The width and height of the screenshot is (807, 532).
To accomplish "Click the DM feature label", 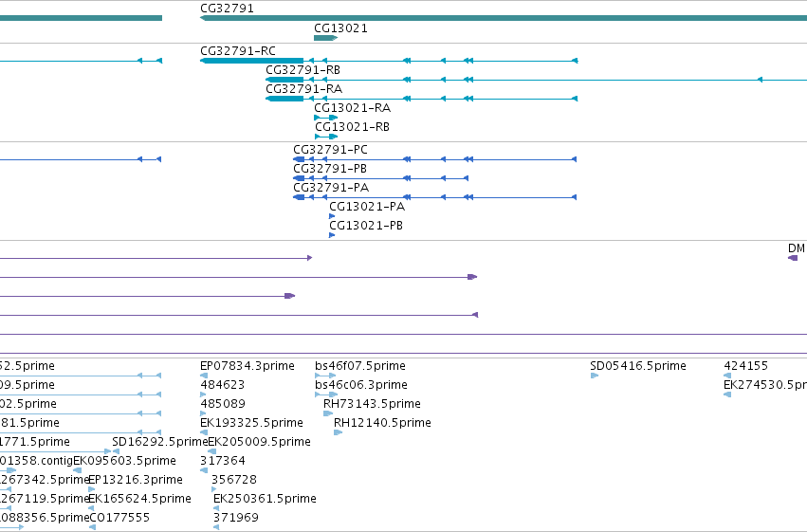I will click(797, 248).
